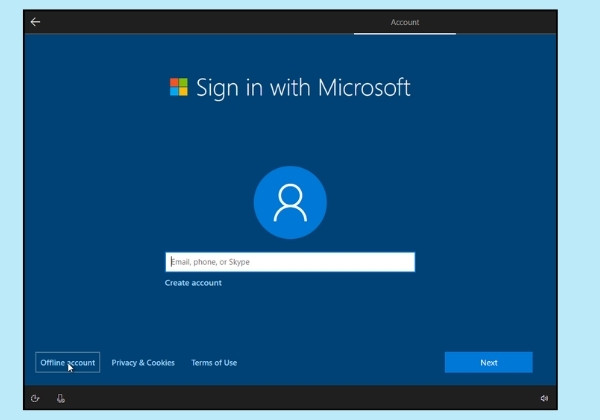Go back with the arrow icon
Viewport: 600px width, 420px height.
click(x=35, y=22)
